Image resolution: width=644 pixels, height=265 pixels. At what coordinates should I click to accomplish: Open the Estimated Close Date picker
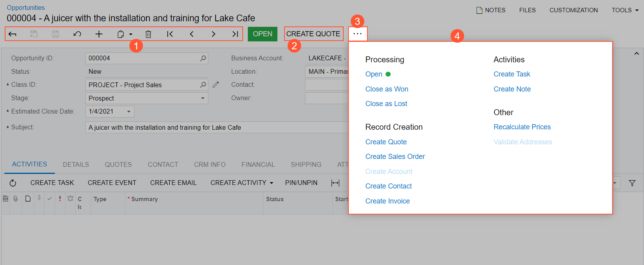point(129,112)
